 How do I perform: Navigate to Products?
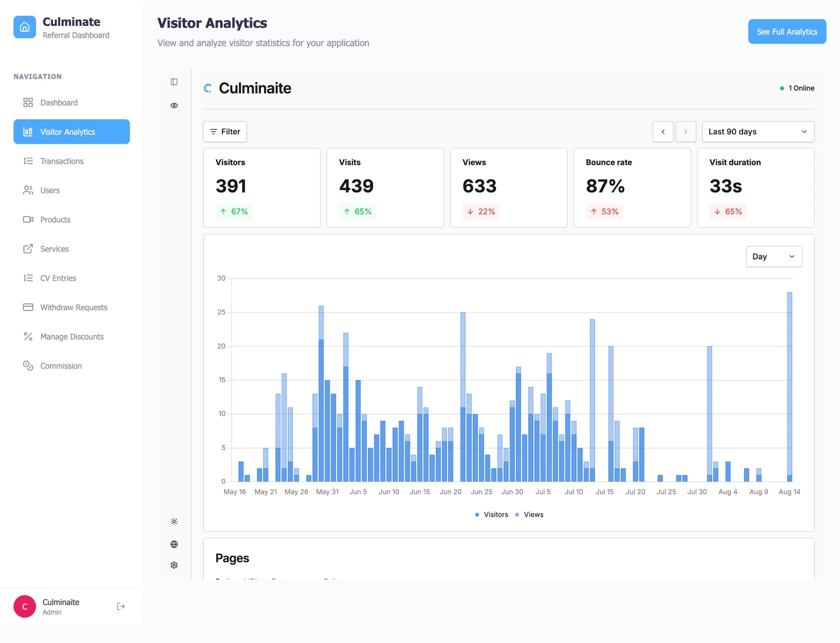pos(71,220)
